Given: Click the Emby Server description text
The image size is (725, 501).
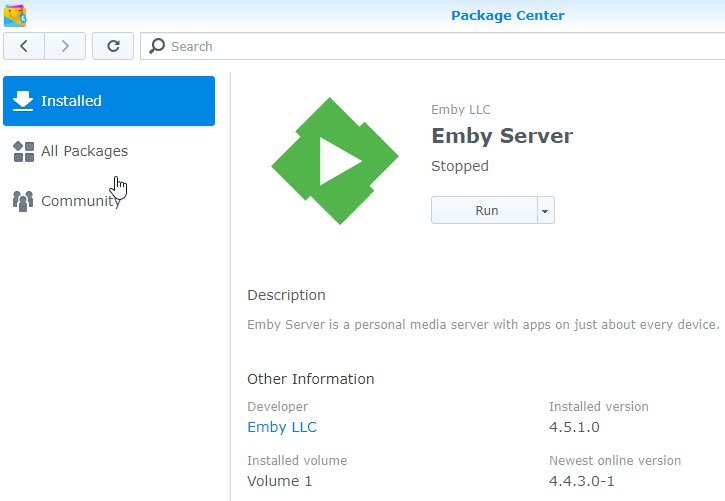Looking at the screenshot, I should click(x=483, y=325).
